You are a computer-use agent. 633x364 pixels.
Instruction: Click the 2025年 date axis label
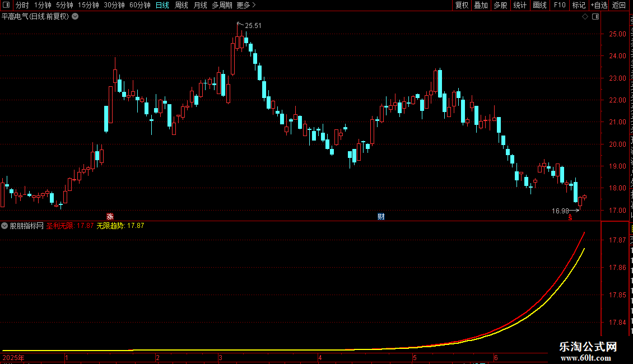click(13, 357)
